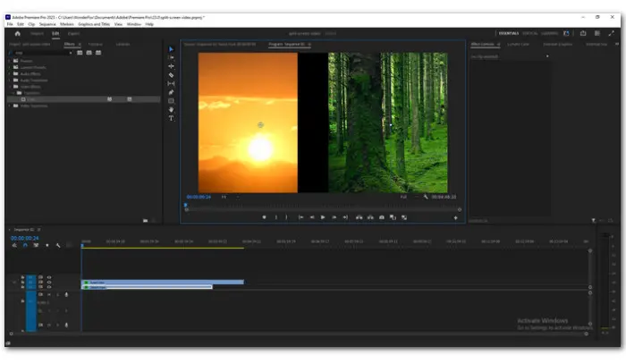Click the effects search field
The image size is (626, 364).
click(41, 53)
